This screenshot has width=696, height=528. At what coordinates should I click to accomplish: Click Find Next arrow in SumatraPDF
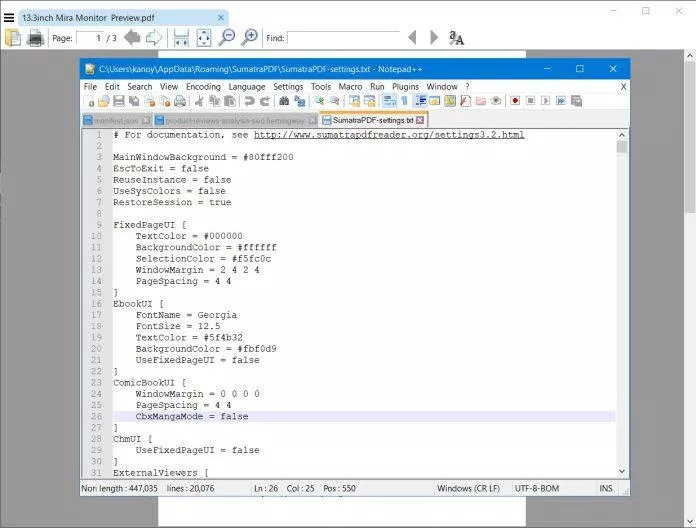434,38
